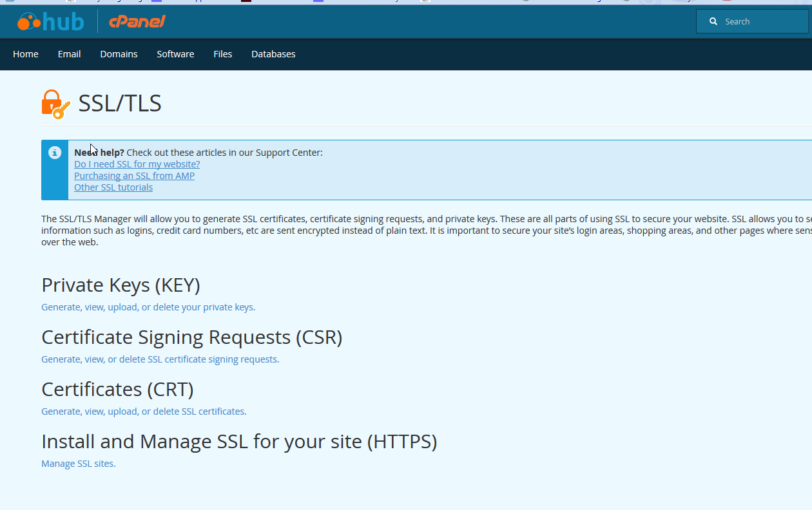Open the private keys management link
The height and width of the screenshot is (510, 812).
(148, 307)
